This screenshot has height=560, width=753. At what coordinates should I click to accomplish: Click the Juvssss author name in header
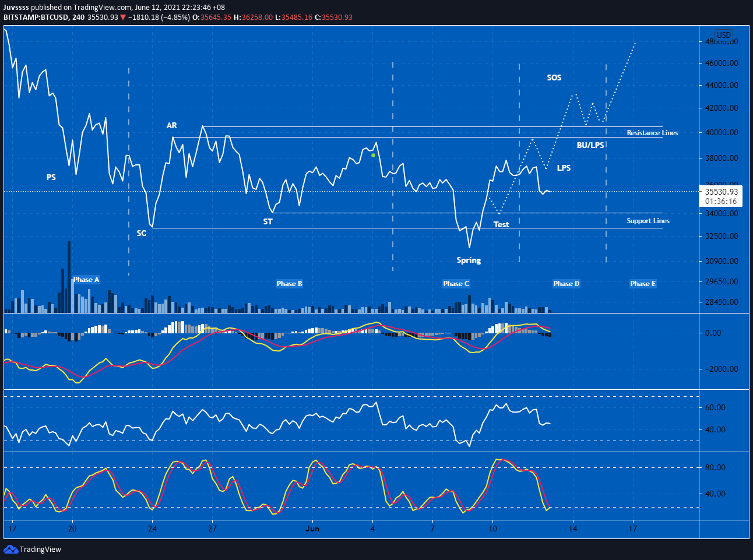pyautogui.click(x=16, y=8)
